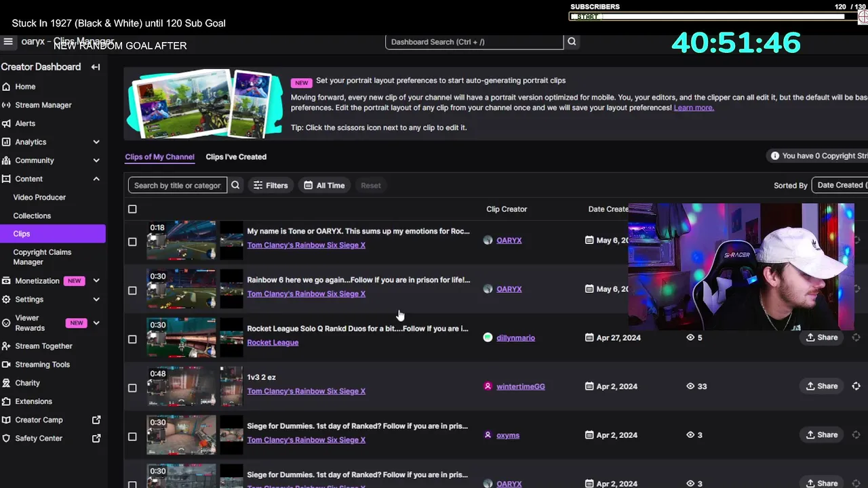This screenshot has height=488, width=868.
Task: Open the Date Created sort dropdown
Action: pyautogui.click(x=840, y=185)
